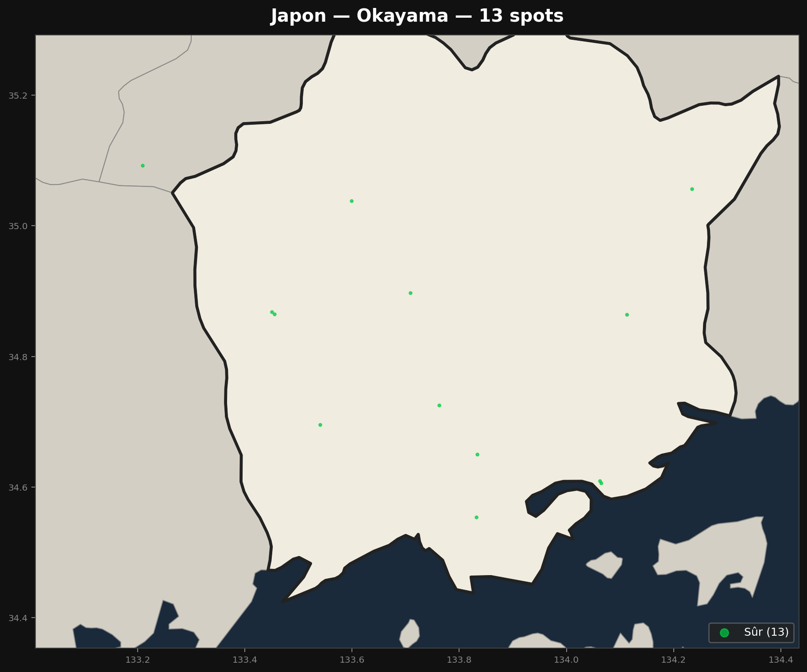
Task: Click the x-axis tick label 133.6
Action: pyautogui.click(x=352, y=660)
